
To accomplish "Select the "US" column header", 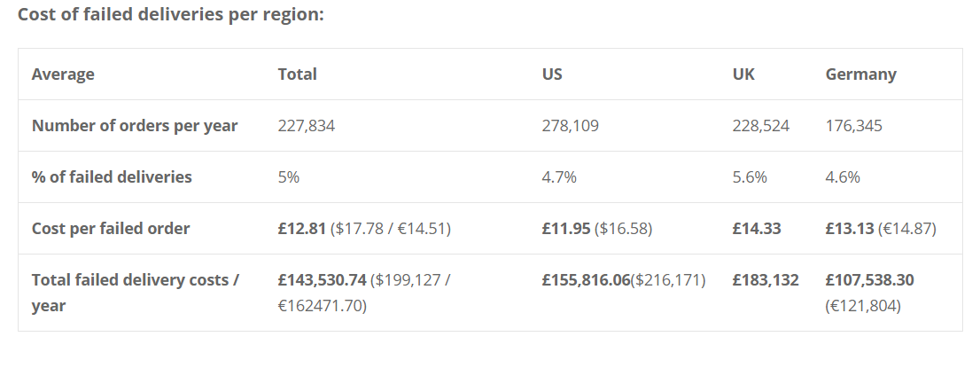I will (x=552, y=74).
